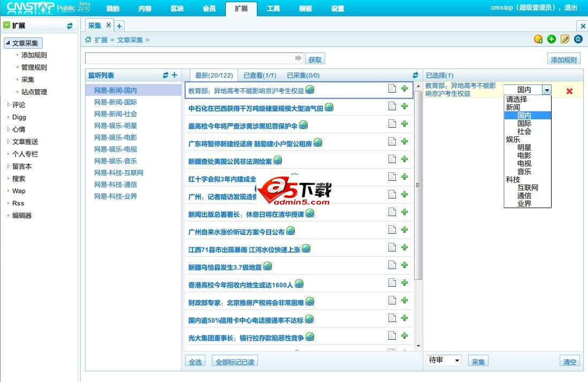This screenshot has height=382, width=588.
Task: Click the URL input field
Action: 194,58
